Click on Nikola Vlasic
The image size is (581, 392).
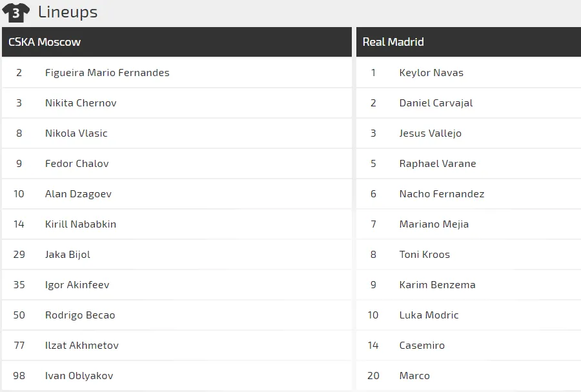(x=76, y=133)
